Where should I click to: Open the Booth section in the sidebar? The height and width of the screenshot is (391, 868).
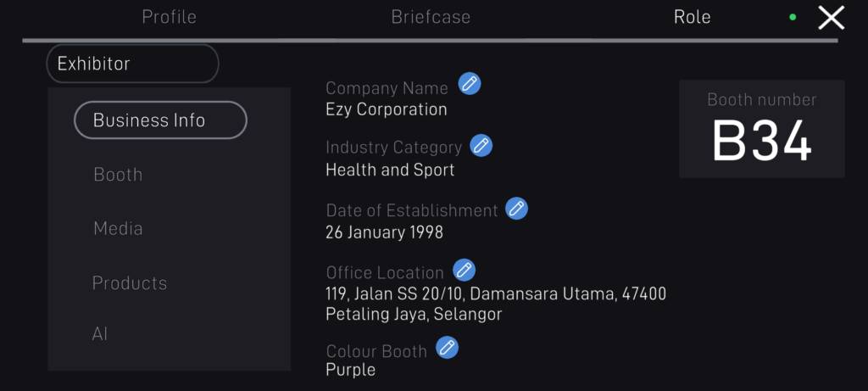click(118, 175)
